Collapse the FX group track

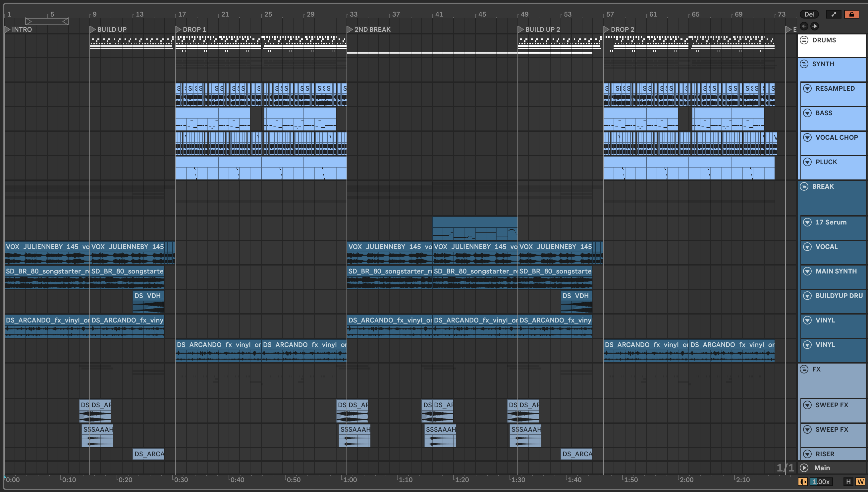point(804,369)
